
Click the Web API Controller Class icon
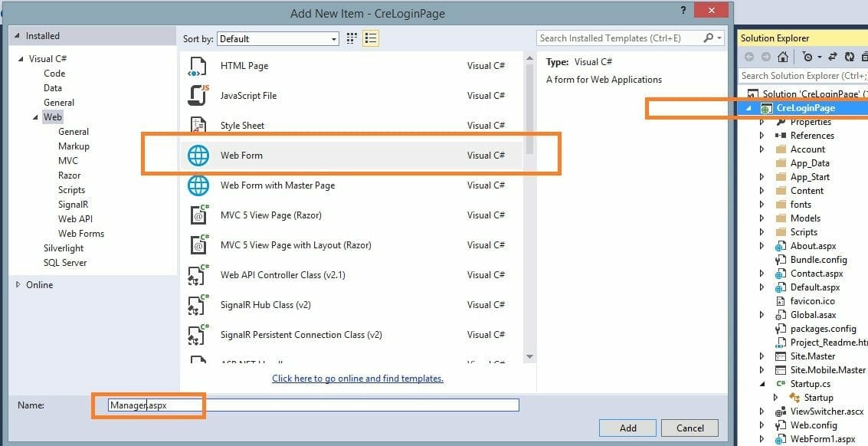click(x=198, y=275)
